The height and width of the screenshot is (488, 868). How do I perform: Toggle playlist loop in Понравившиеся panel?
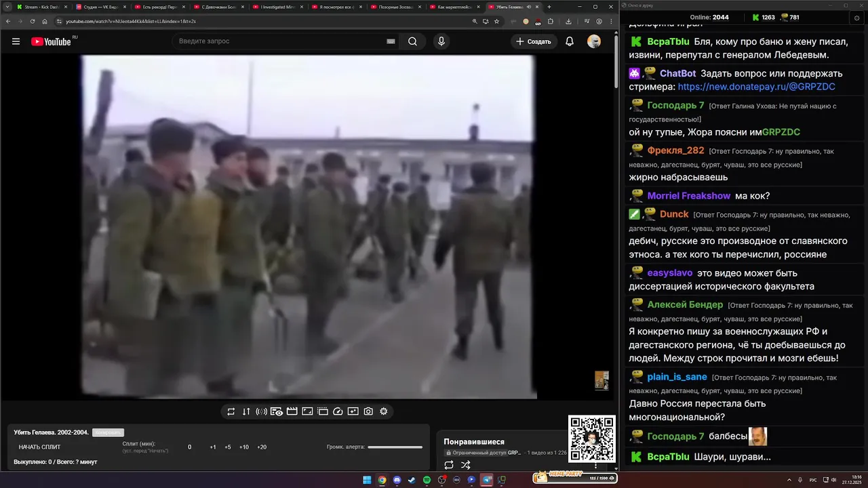point(449,465)
